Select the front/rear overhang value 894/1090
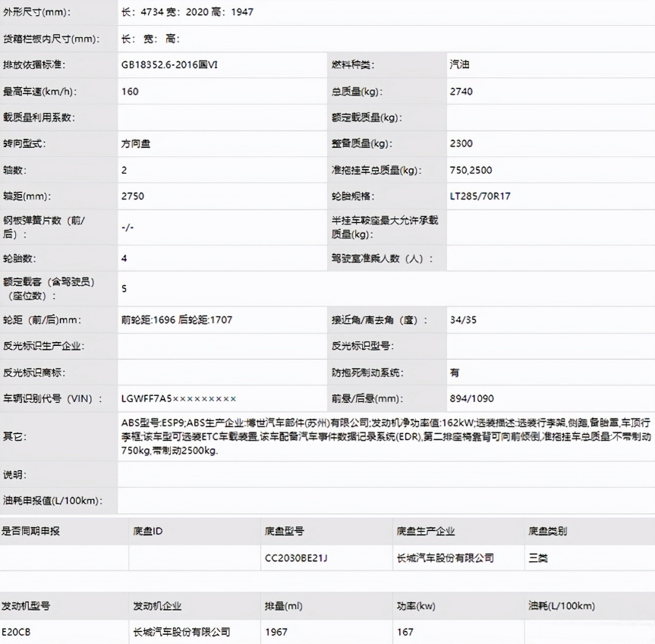Screen dimensions: 655x644 click(x=471, y=398)
